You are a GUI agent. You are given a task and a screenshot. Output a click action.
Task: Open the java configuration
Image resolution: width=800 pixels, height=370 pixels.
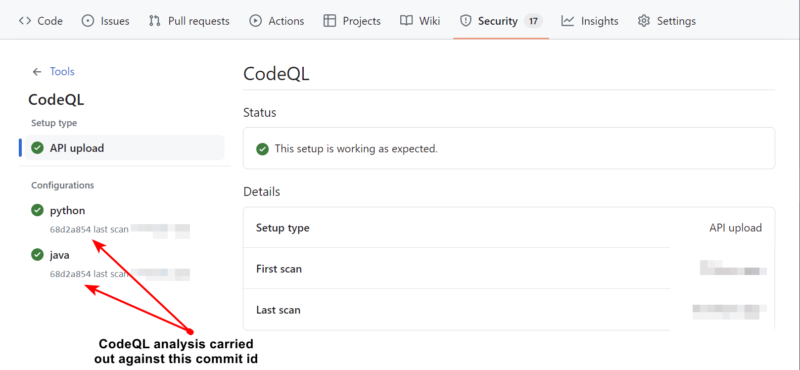tap(60, 255)
